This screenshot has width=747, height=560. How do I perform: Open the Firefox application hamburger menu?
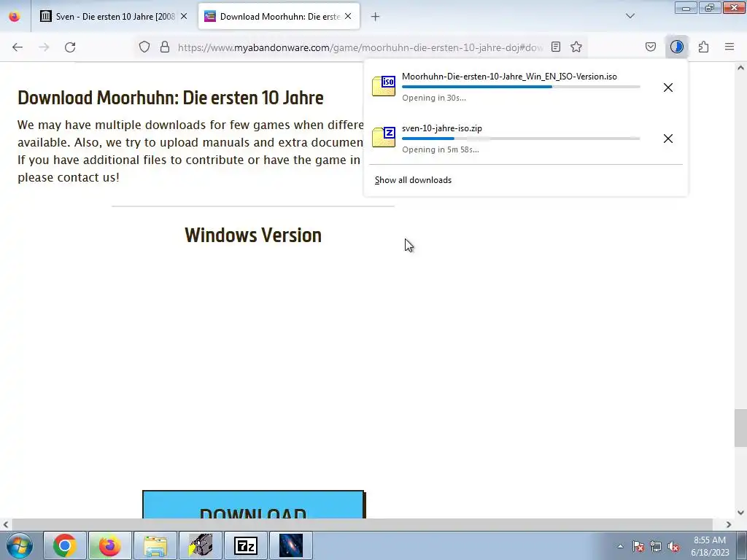[729, 47]
